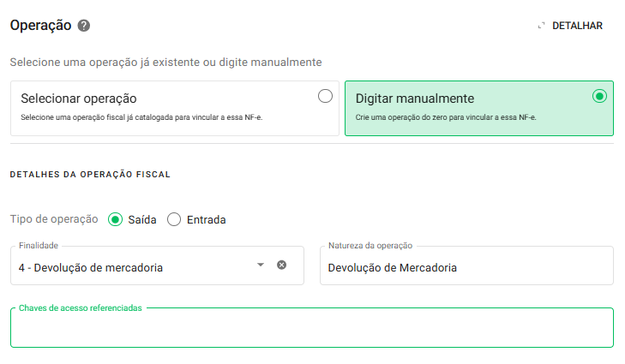Click the 'Operação' section heading

click(40, 25)
